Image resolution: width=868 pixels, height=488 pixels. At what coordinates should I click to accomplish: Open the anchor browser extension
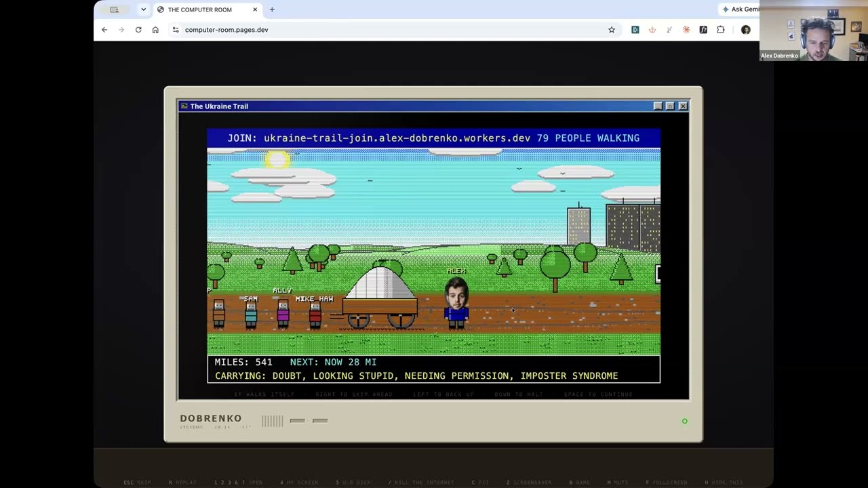click(x=652, y=30)
